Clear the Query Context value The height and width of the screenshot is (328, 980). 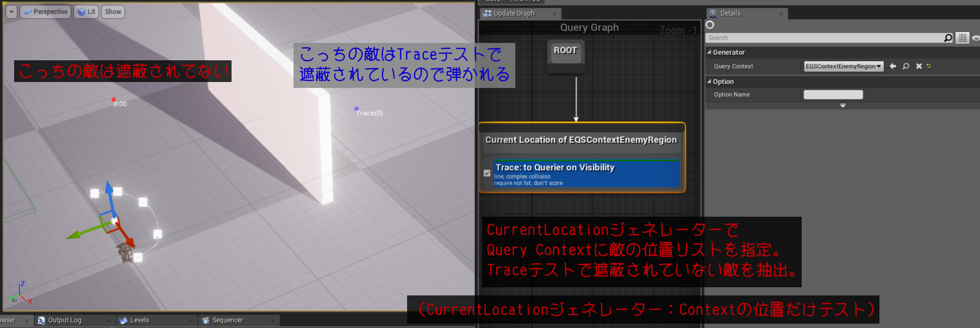tap(919, 66)
